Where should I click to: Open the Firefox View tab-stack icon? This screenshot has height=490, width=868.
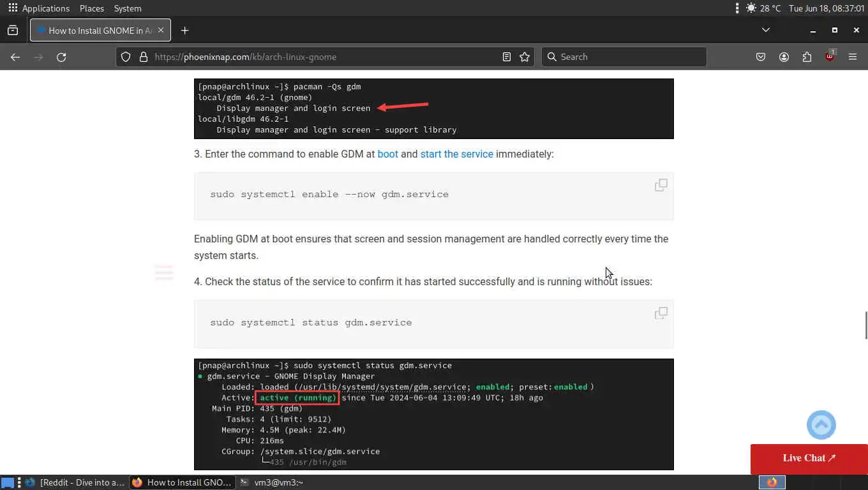coord(13,30)
